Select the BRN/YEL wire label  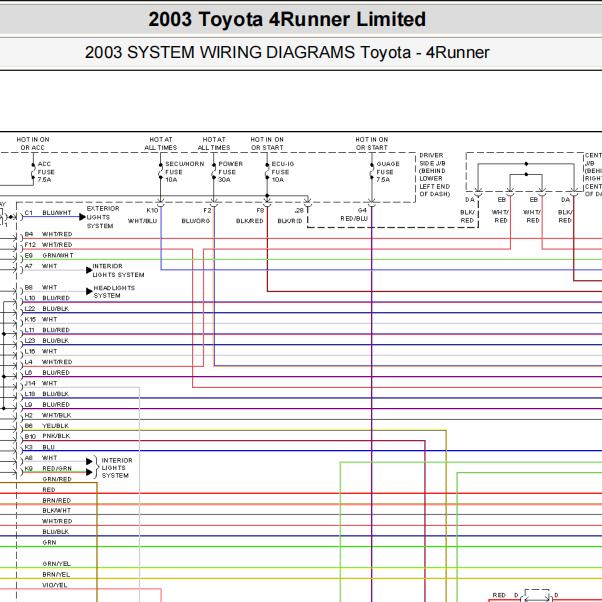pyautogui.click(x=56, y=575)
